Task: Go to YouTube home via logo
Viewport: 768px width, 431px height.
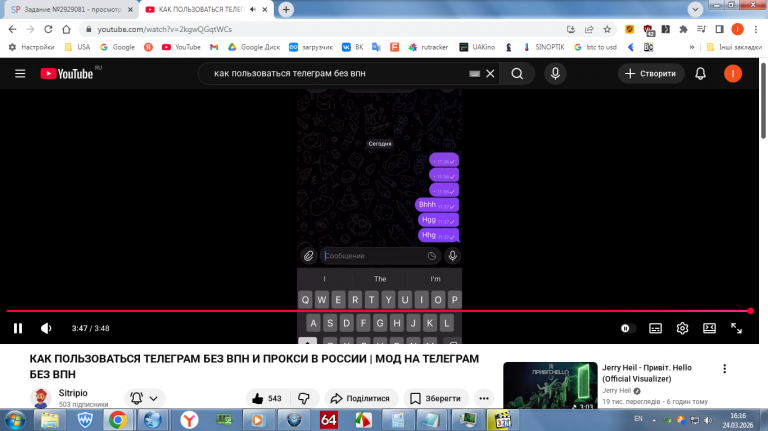Action: coord(67,73)
